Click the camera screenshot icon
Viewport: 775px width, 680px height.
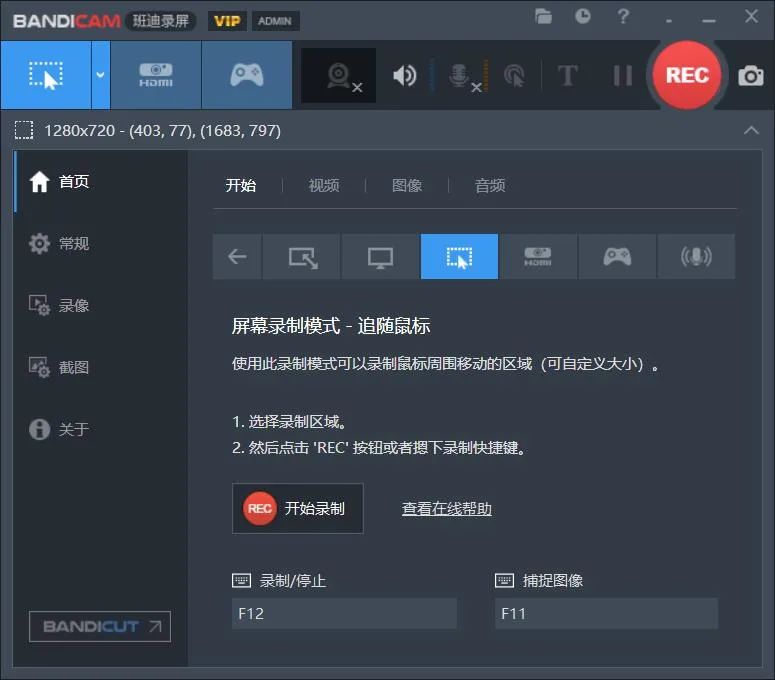click(750, 76)
